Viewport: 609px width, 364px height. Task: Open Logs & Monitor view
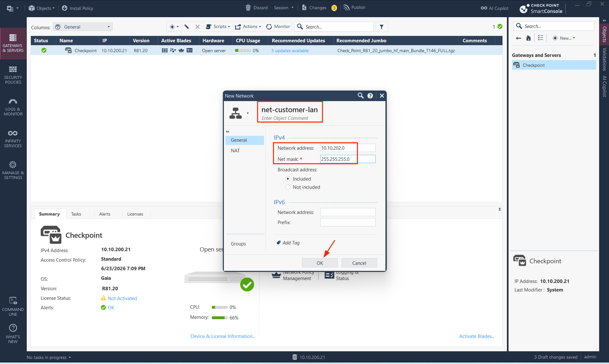(x=13, y=107)
